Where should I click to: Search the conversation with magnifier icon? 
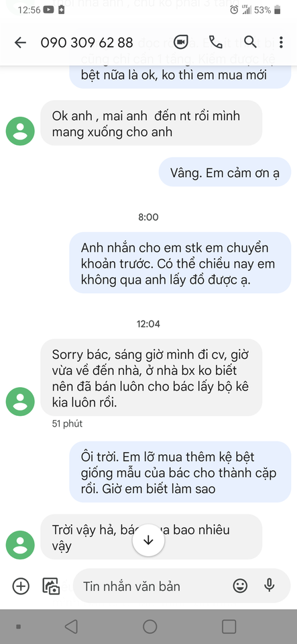pyautogui.click(x=250, y=42)
